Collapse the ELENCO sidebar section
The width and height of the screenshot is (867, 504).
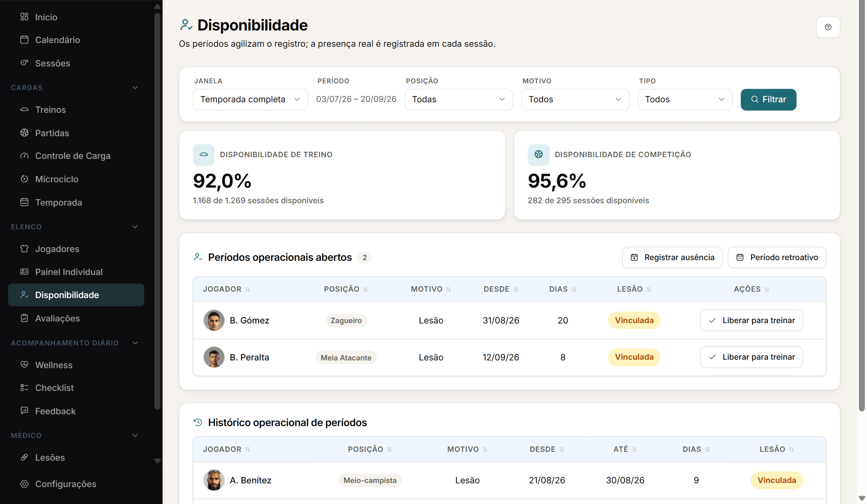pos(135,227)
